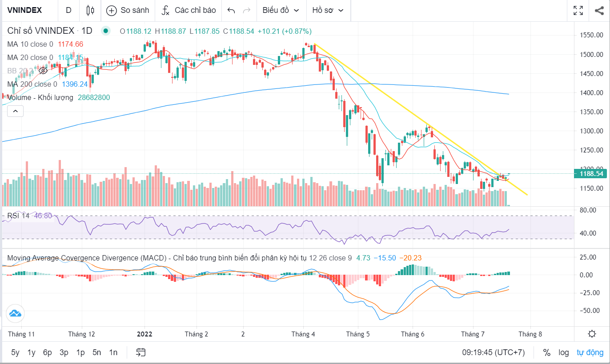Change the D timeframe interval
610x364 pixels.
point(68,10)
